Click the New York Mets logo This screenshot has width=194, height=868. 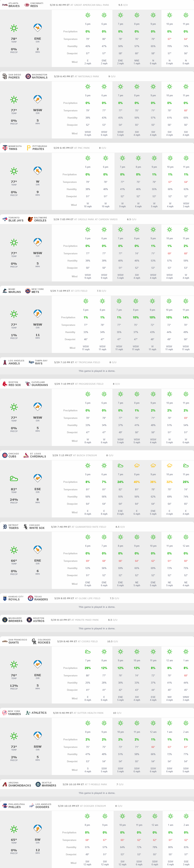pos(28,290)
